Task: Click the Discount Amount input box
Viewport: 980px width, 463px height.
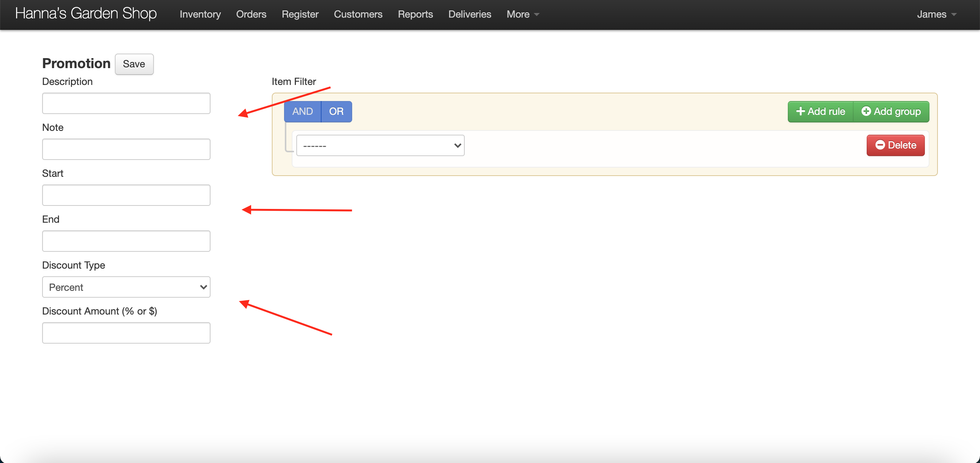Action: (x=126, y=333)
